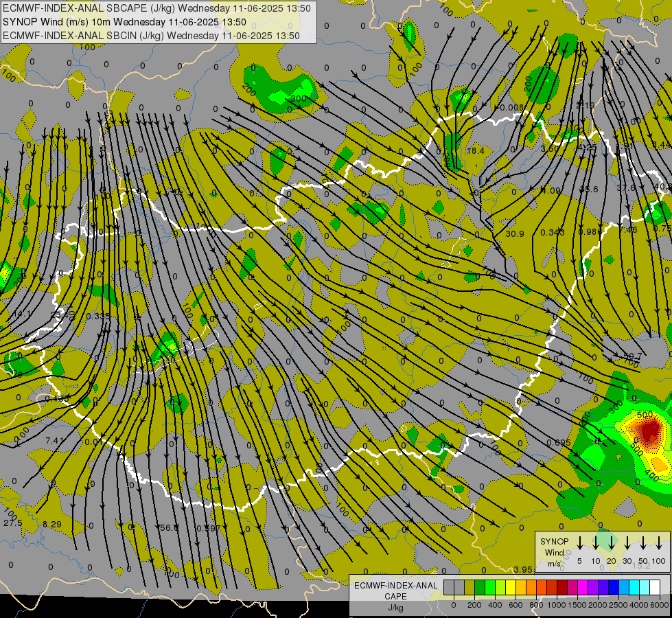Click the '14.1' CIN value on the map
Viewport: 672px width, 618px height.
[21, 314]
